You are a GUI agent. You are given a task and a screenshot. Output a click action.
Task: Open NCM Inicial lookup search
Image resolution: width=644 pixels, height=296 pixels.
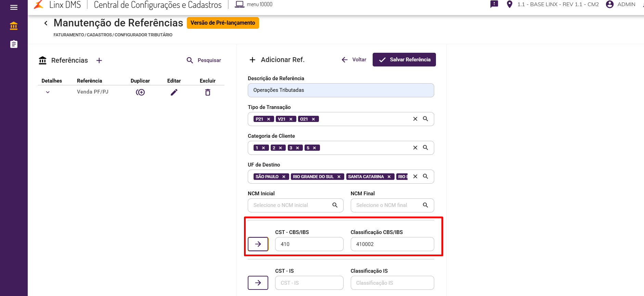point(335,205)
